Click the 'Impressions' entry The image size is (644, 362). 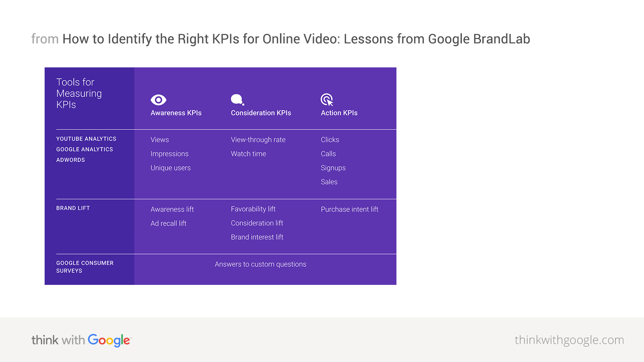coord(169,154)
